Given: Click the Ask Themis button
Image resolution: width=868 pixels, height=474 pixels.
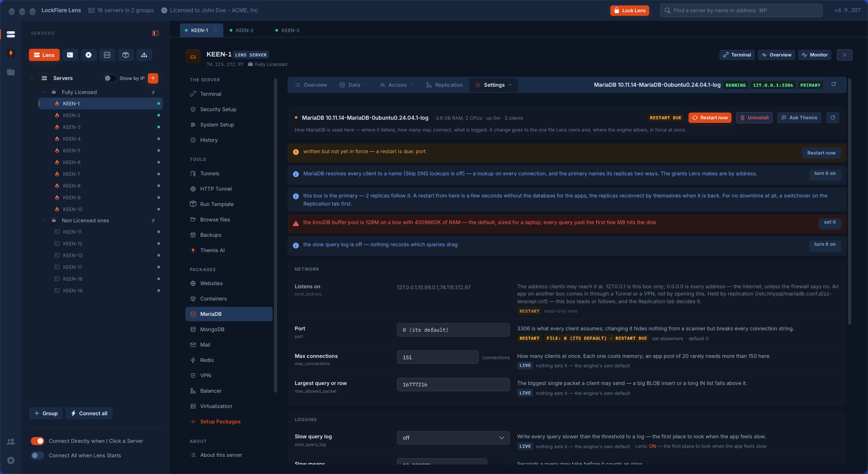Looking at the screenshot, I should tap(799, 118).
